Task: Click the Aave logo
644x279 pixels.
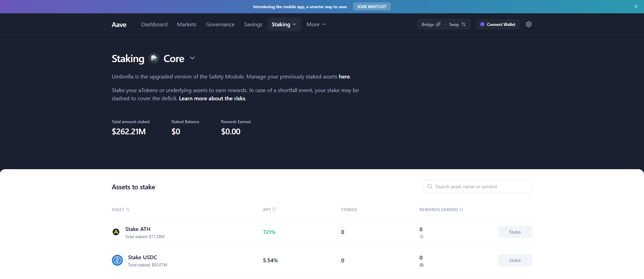Action: [x=119, y=25]
